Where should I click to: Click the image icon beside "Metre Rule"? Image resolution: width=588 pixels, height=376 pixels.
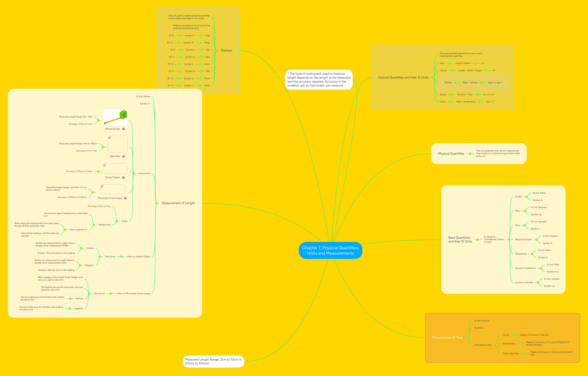(124, 156)
